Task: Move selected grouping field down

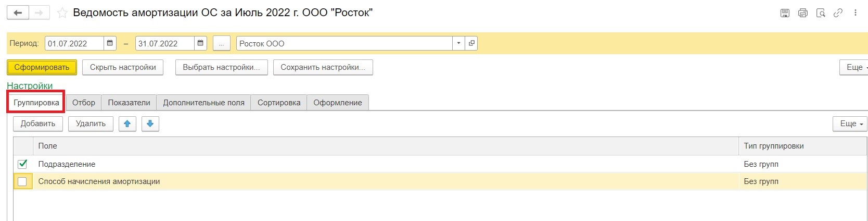Action: click(x=150, y=124)
